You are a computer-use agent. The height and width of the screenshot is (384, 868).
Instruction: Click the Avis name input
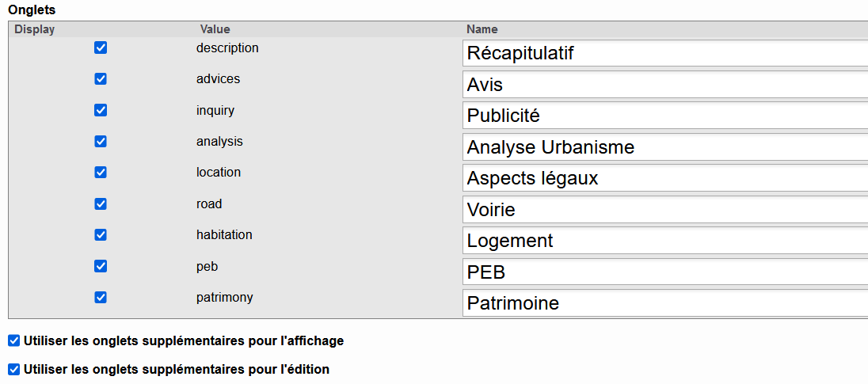coord(664,85)
